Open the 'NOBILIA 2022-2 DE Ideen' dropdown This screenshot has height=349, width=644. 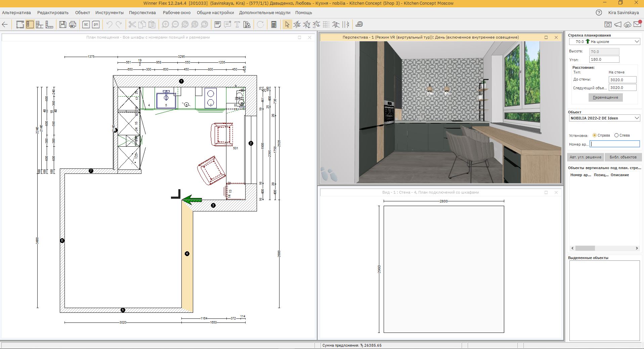click(x=604, y=118)
